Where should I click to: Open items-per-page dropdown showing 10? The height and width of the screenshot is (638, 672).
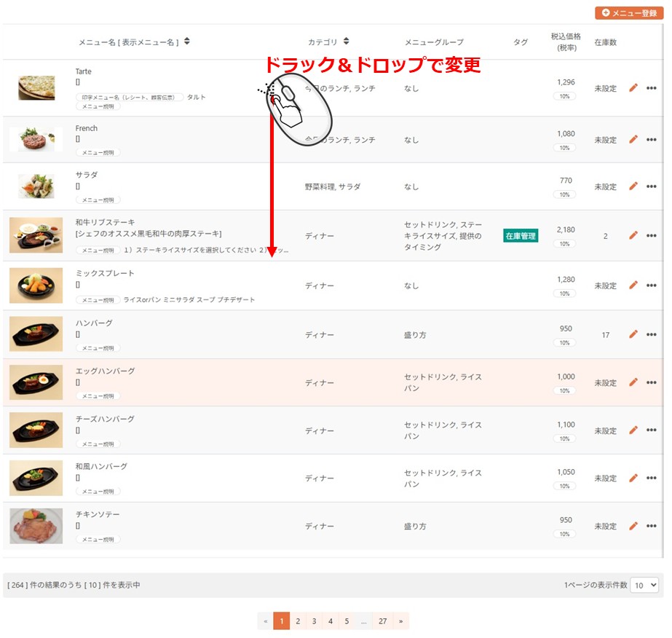[x=644, y=585]
